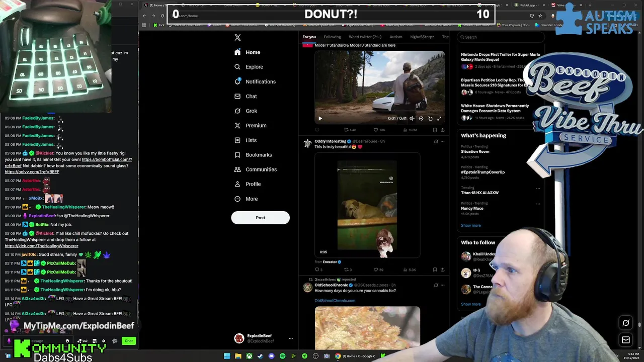The width and height of the screenshot is (644, 362).
Task: Switch to the higha55terpz tab
Action: point(422,37)
